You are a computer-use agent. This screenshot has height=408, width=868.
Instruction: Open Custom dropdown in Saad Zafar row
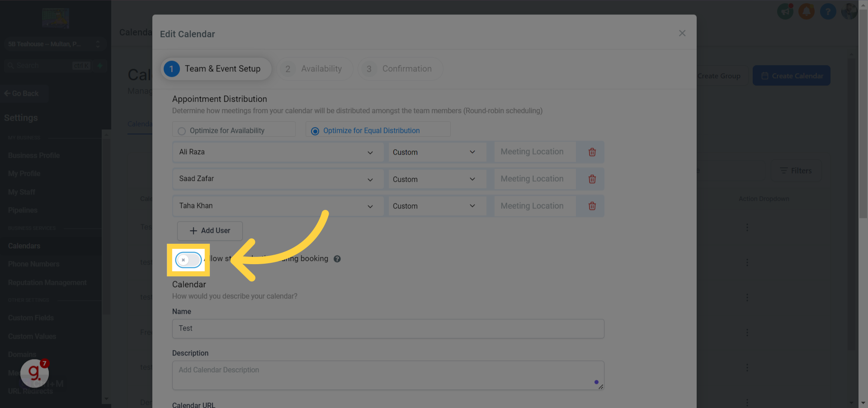click(x=437, y=179)
